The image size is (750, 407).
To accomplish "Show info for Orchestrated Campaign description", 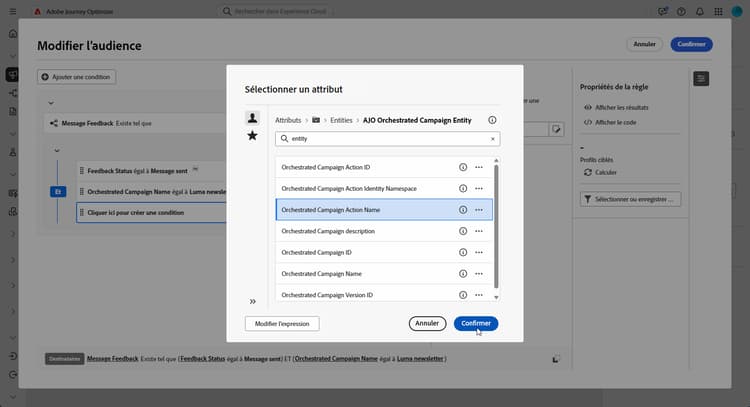I will (x=463, y=231).
